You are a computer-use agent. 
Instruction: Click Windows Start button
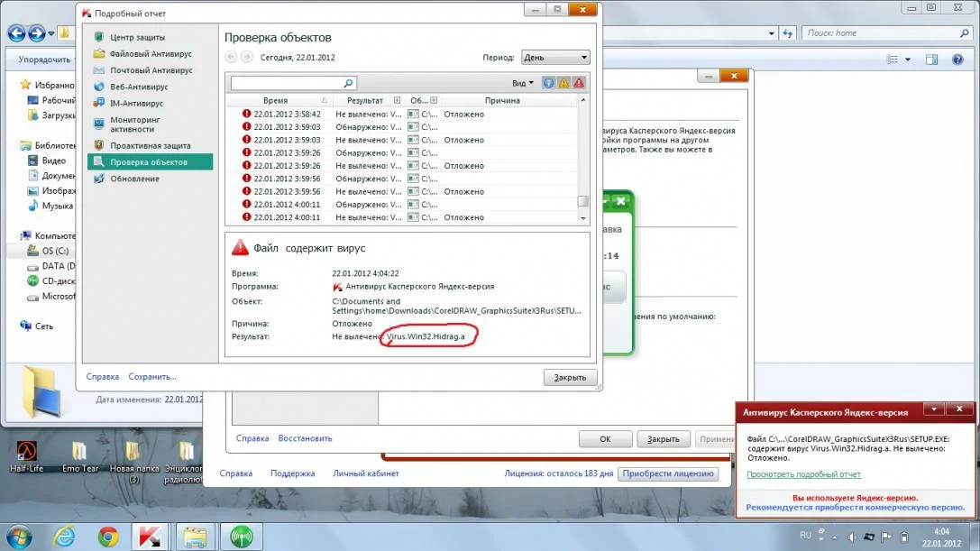19,537
